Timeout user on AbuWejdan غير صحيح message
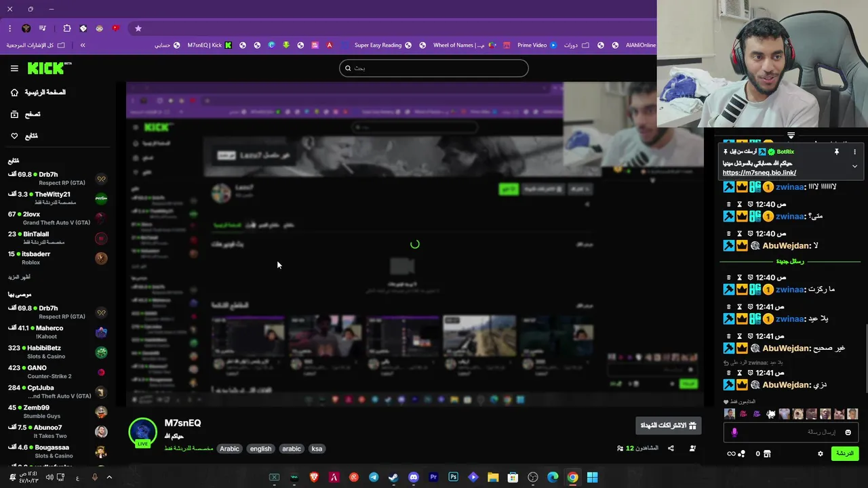 click(740, 336)
